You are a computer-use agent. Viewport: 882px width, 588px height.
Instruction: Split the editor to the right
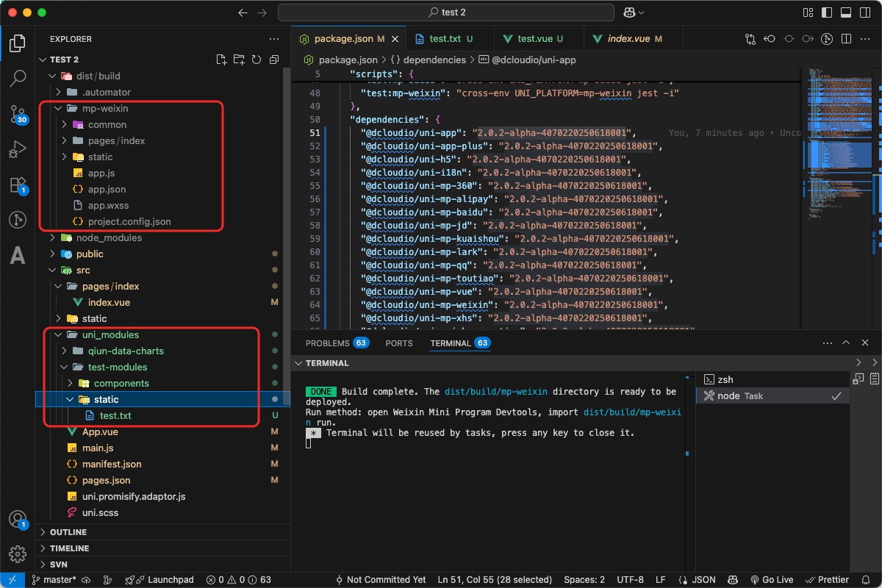(x=846, y=39)
